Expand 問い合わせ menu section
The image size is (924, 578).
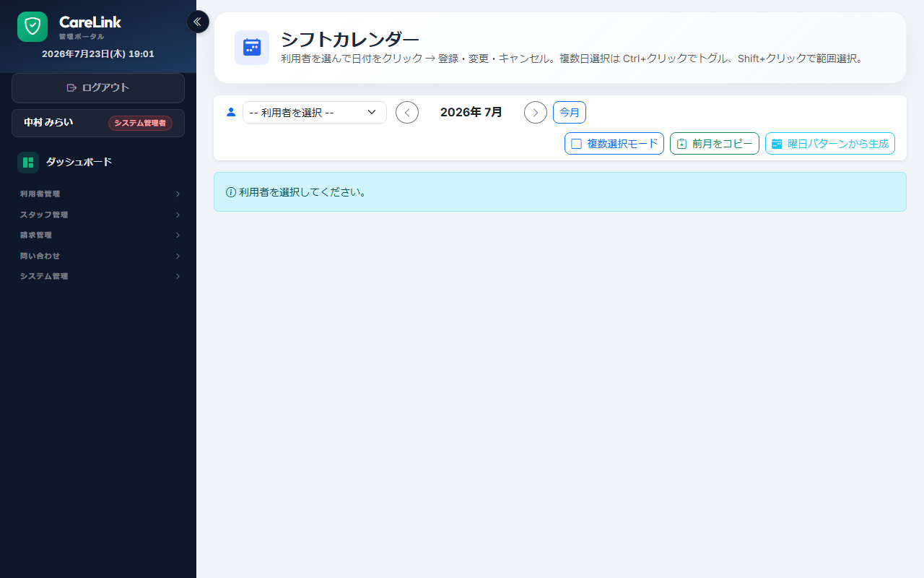coord(100,256)
